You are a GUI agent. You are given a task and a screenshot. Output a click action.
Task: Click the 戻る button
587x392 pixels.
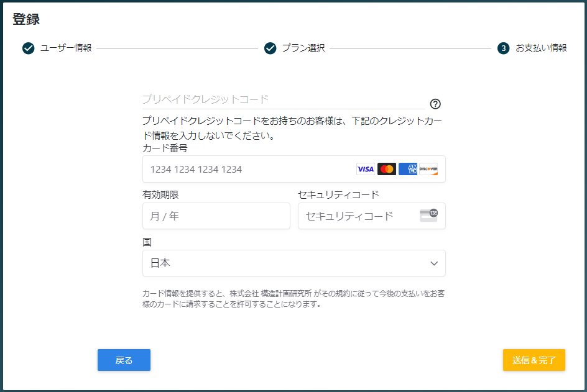(124, 360)
